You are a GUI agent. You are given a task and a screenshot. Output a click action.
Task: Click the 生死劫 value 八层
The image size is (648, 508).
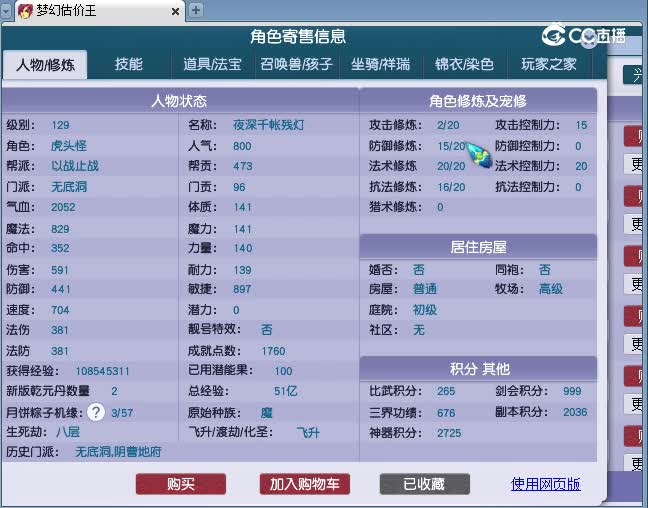coord(68,432)
